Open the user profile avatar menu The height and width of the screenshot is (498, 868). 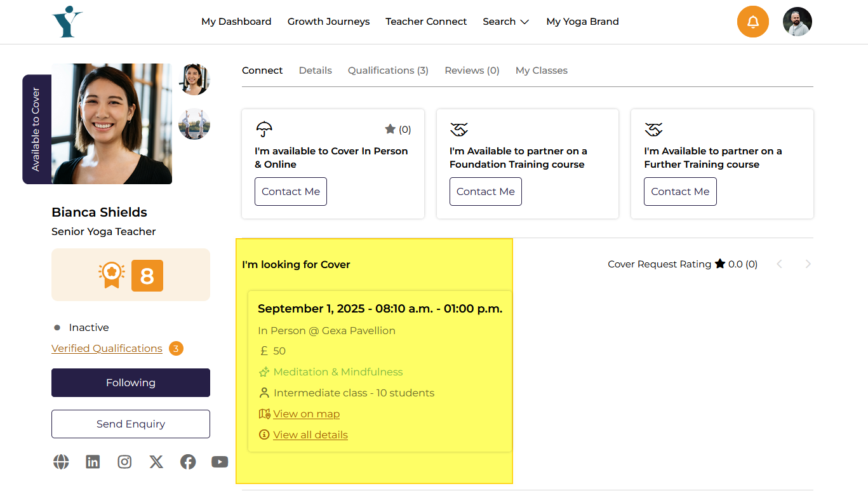pos(798,22)
